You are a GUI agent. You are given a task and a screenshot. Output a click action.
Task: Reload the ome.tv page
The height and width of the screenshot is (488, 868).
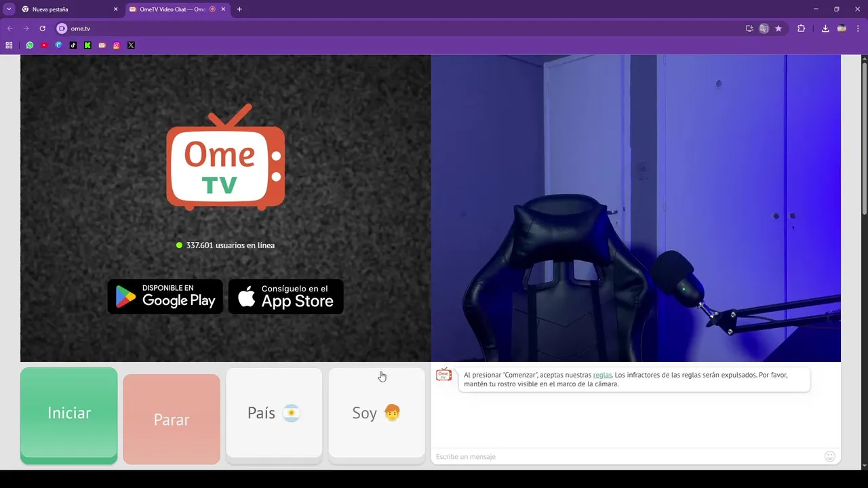click(x=42, y=28)
